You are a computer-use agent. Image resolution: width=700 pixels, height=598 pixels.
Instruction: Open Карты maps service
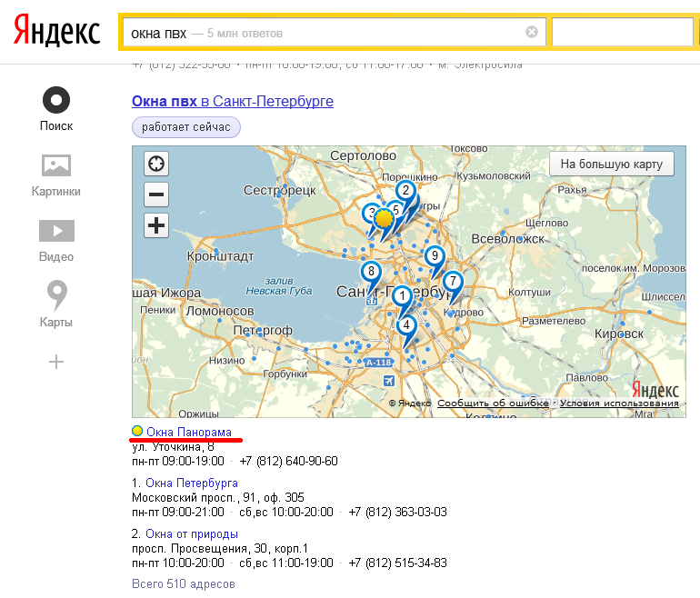(56, 305)
